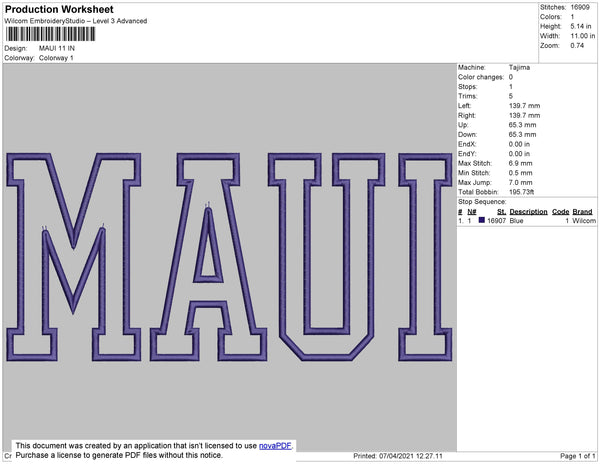Click the 'Stops:' label
The image size is (600, 464).
(x=468, y=86)
